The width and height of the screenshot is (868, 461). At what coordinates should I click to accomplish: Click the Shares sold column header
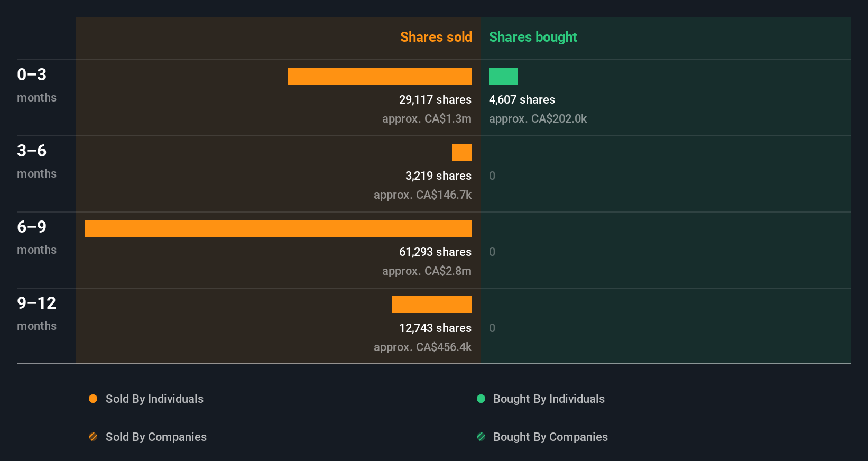(x=436, y=37)
